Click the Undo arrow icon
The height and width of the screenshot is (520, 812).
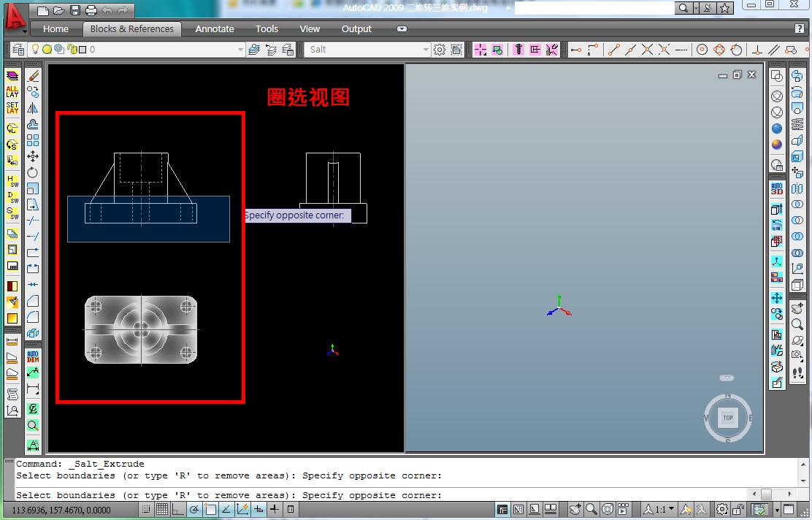pos(107,10)
